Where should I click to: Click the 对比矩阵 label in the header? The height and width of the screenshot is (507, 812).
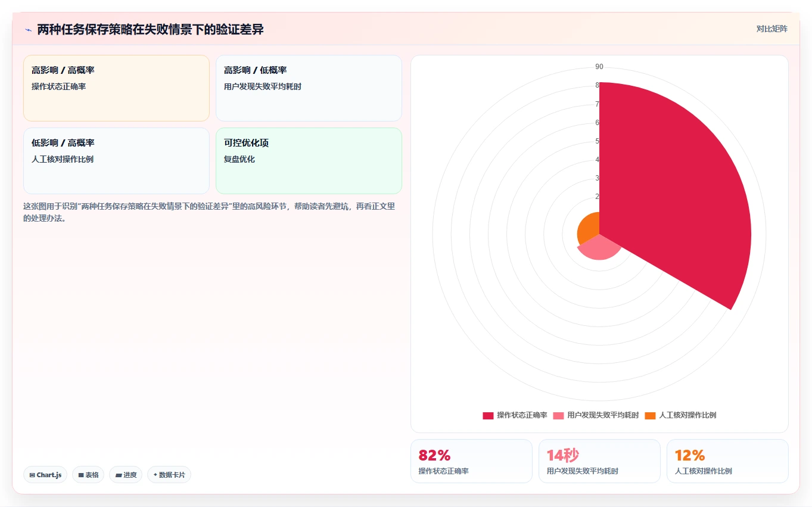[771, 29]
